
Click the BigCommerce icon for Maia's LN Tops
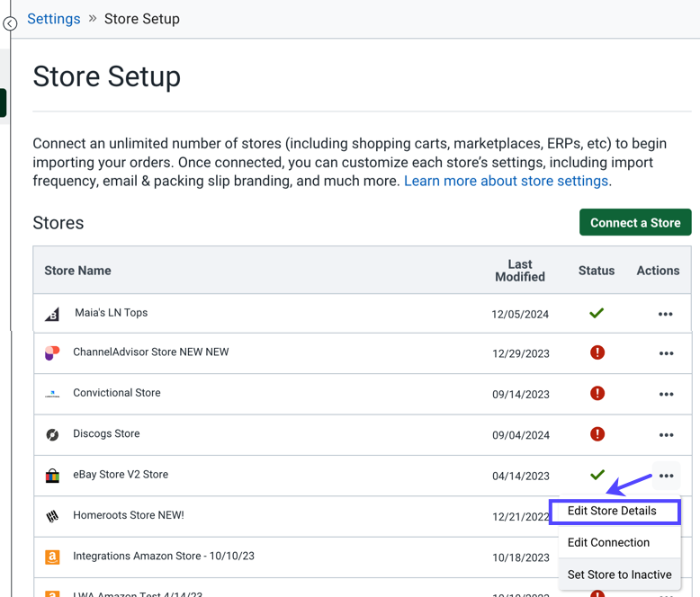click(52, 314)
